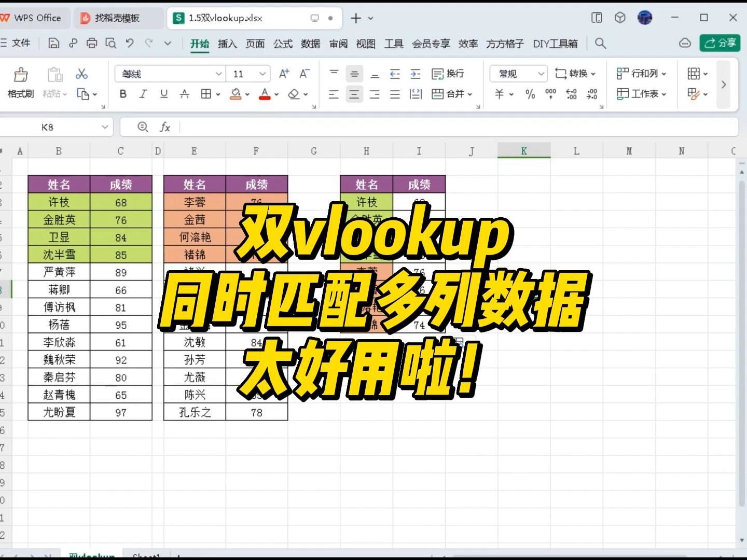Apply bold formatting with the B icon
This screenshot has width=747, height=560.
(x=122, y=94)
